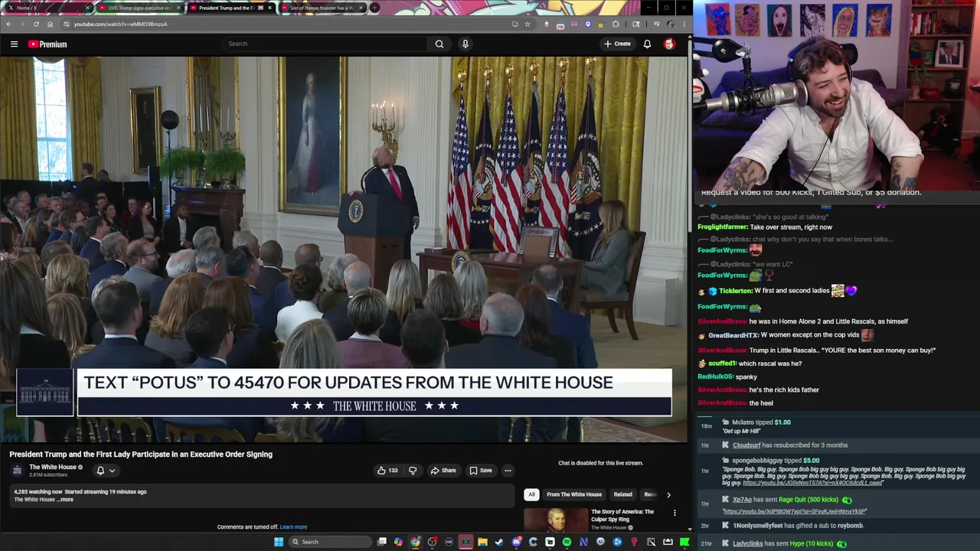Image resolution: width=980 pixels, height=551 pixels.
Task: Click the YouTube search magnifier button
Action: 439,44
